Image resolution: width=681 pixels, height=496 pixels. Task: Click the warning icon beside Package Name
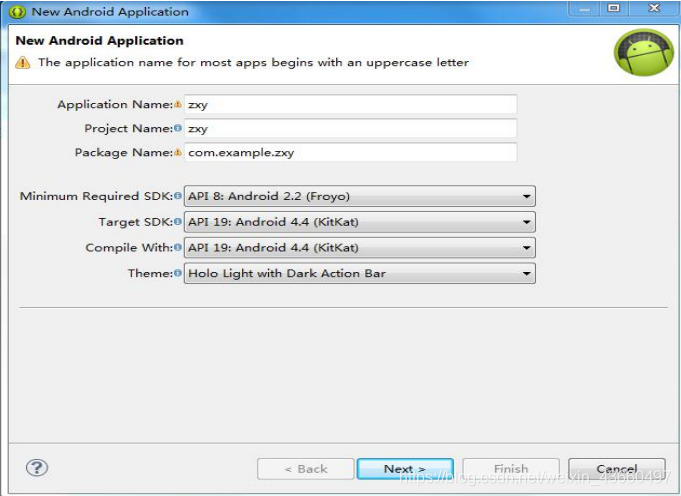point(178,152)
